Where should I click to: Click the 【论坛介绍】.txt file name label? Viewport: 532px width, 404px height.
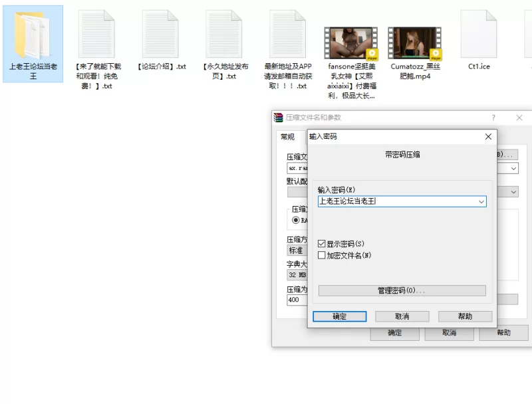pyautogui.click(x=161, y=66)
